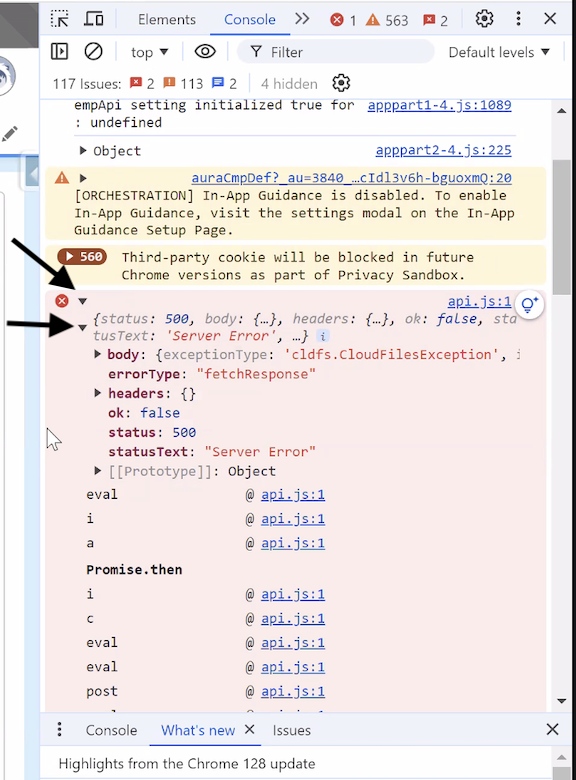Screen dimensions: 576x780
Task: Click the red error count badge
Action: (343, 20)
